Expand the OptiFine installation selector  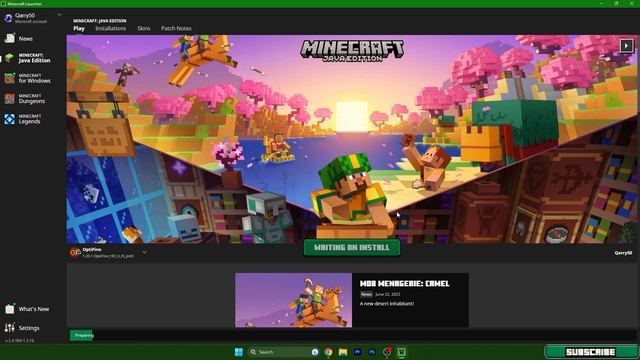(x=144, y=252)
